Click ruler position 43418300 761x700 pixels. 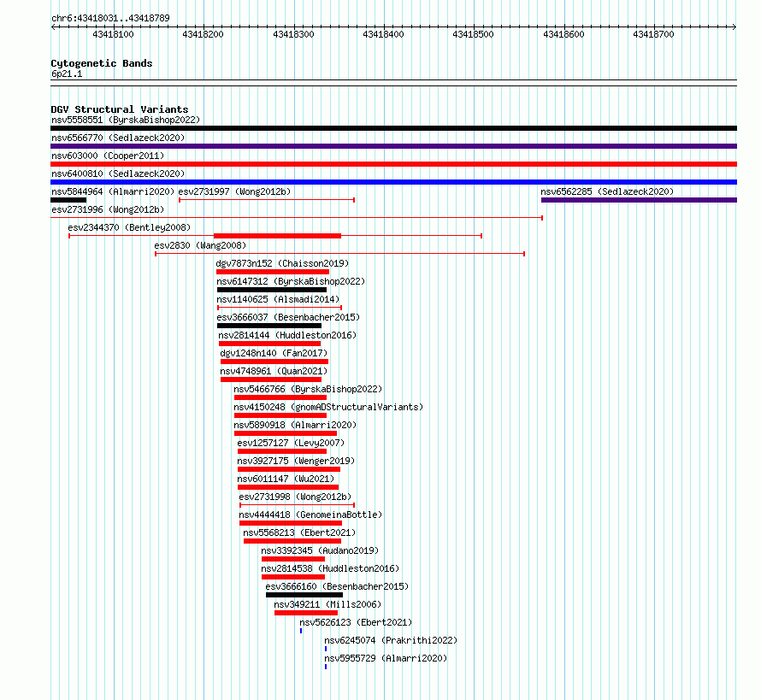point(293,34)
